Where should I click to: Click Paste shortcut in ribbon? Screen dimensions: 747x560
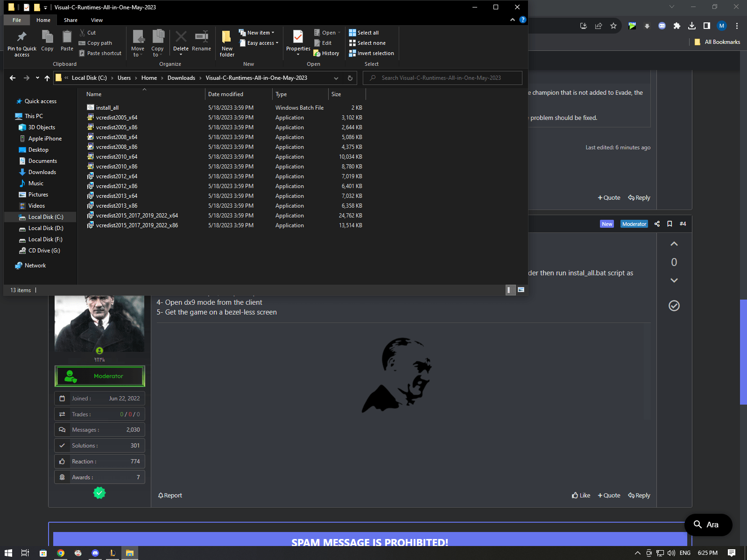click(x=100, y=53)
